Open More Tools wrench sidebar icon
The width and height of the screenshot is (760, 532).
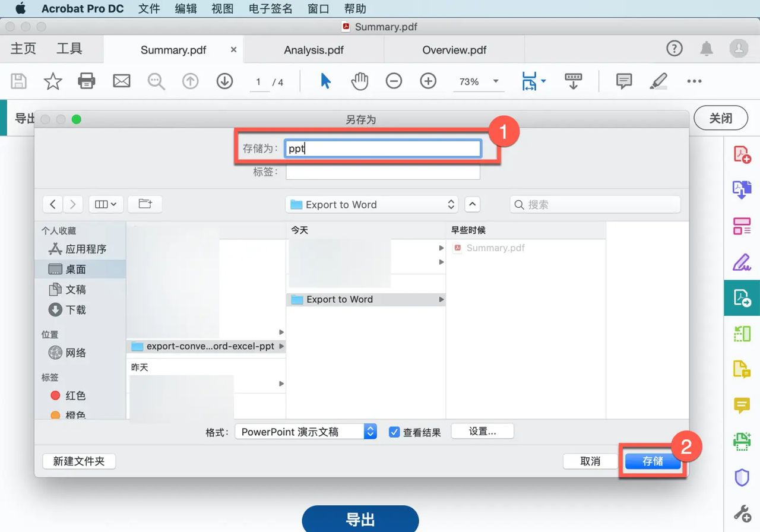(742, 512)
